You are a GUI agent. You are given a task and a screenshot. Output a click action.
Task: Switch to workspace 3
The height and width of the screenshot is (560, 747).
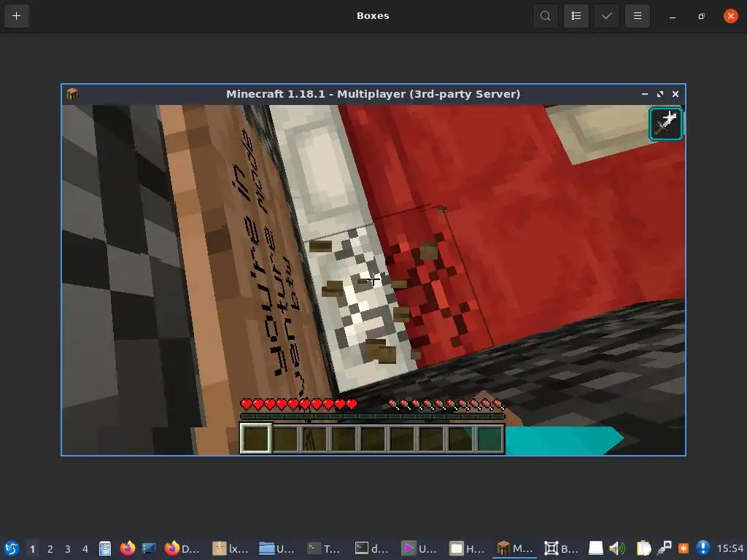coord(68,549)
